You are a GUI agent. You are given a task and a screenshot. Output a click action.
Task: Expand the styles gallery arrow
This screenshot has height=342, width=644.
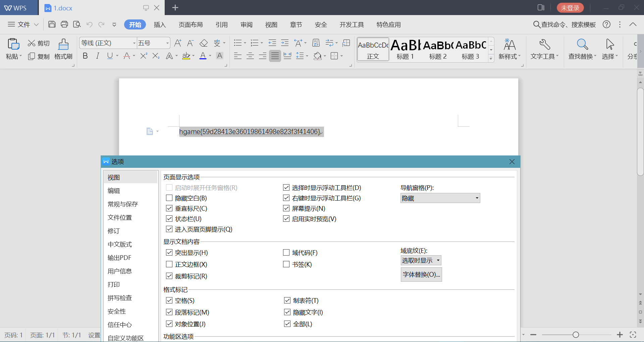coord(491,58)
